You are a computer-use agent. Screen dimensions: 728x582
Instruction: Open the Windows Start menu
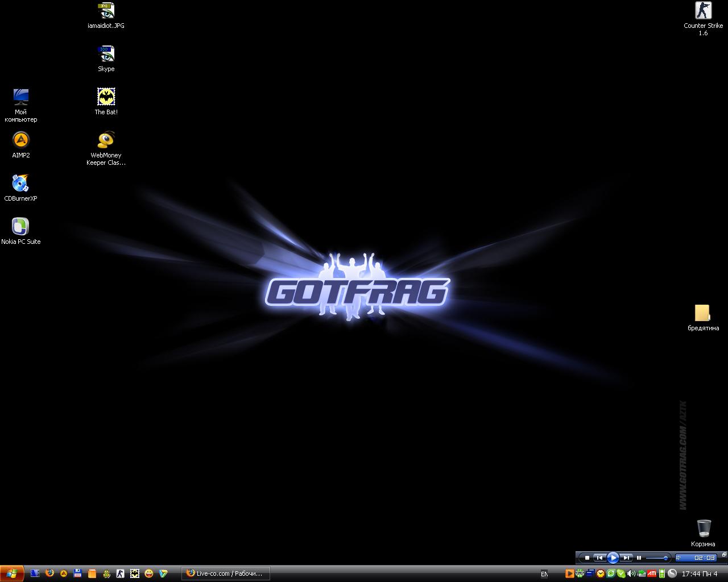12,573
